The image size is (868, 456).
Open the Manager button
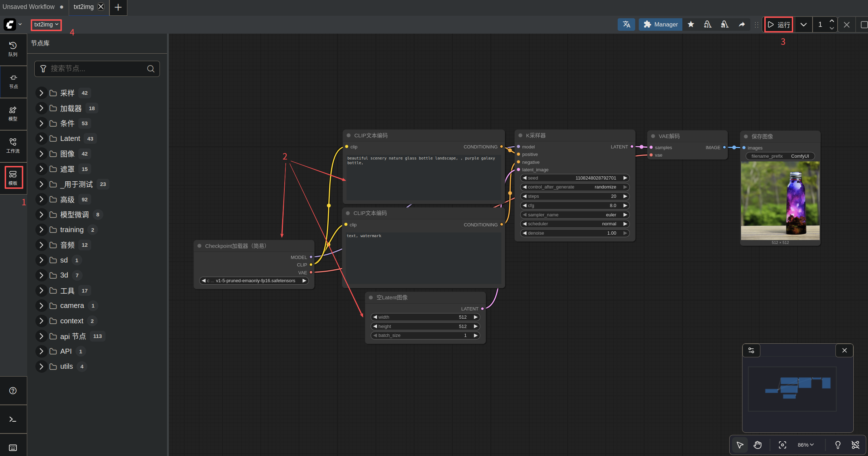[660, 24]
